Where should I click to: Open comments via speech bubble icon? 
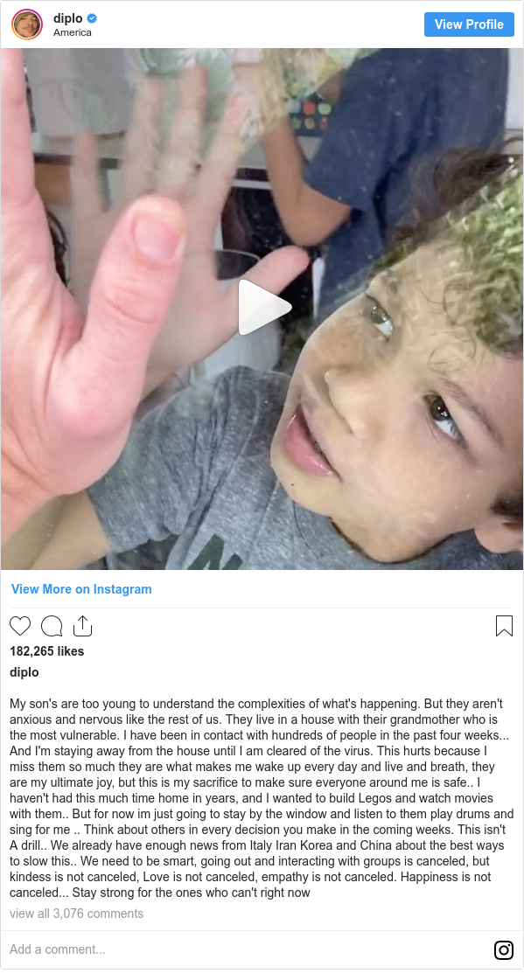pos(52,626)
